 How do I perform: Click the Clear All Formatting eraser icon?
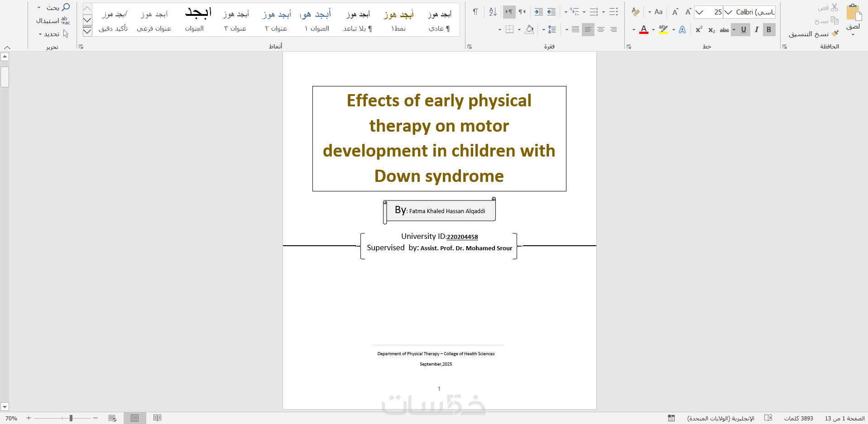[x=636, y=12]
